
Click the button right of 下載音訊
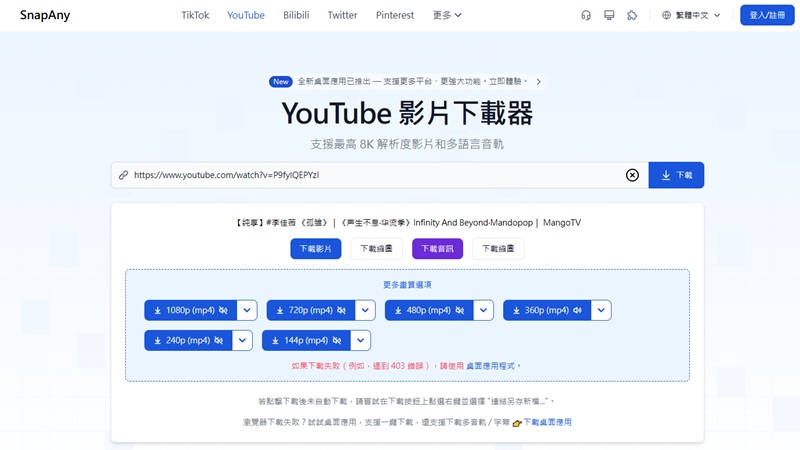click(498, 248)
